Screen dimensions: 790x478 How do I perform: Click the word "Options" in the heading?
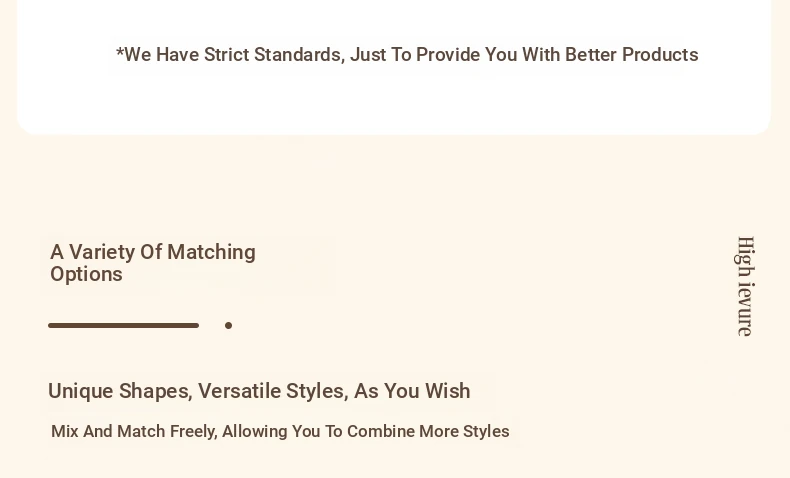point(86,274)
